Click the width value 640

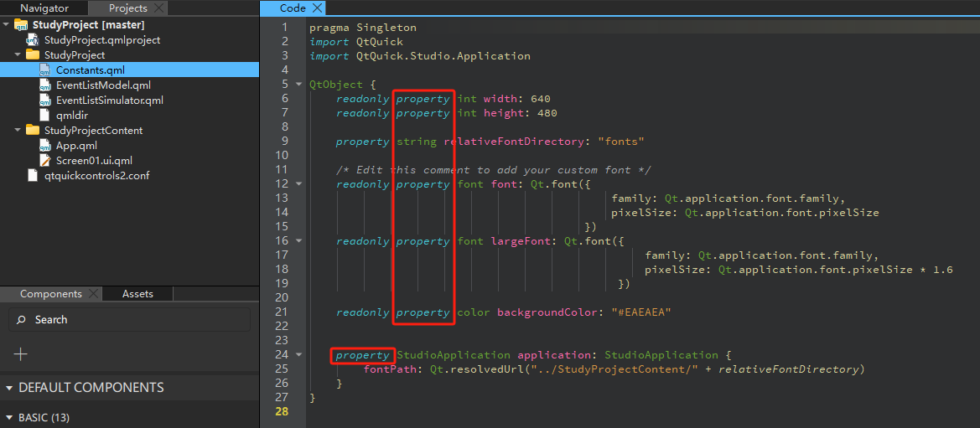point(541,99)
